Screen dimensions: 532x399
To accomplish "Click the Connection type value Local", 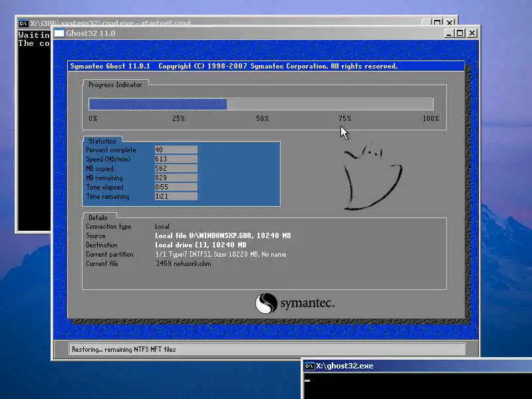I will (x=162, y=226).
